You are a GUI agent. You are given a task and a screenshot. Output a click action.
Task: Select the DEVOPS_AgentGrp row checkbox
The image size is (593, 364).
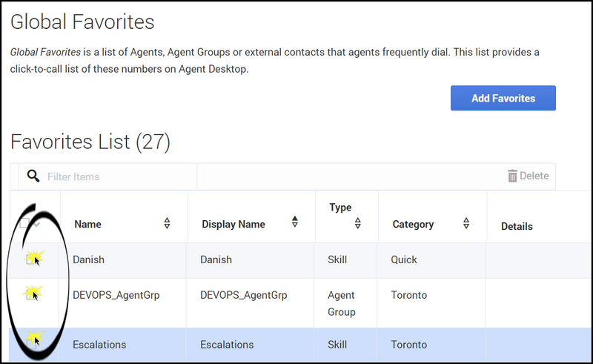pos(30,294)
